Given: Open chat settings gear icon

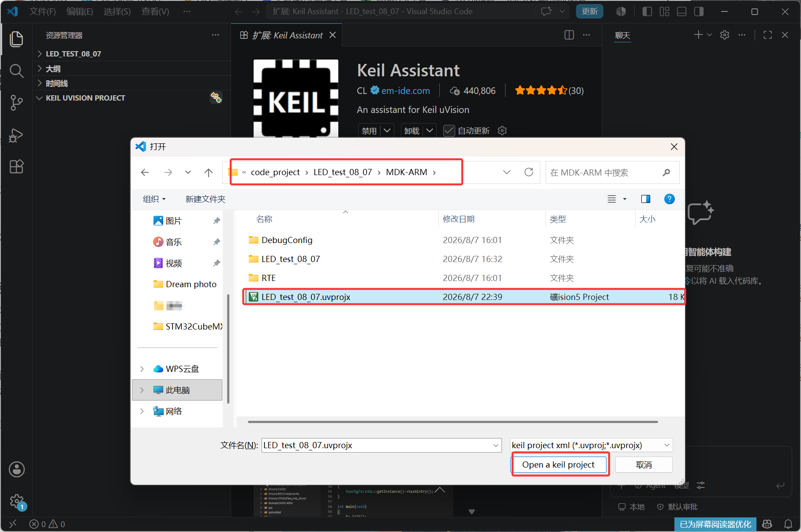Looking at the screenshot, I should (725, 35).
